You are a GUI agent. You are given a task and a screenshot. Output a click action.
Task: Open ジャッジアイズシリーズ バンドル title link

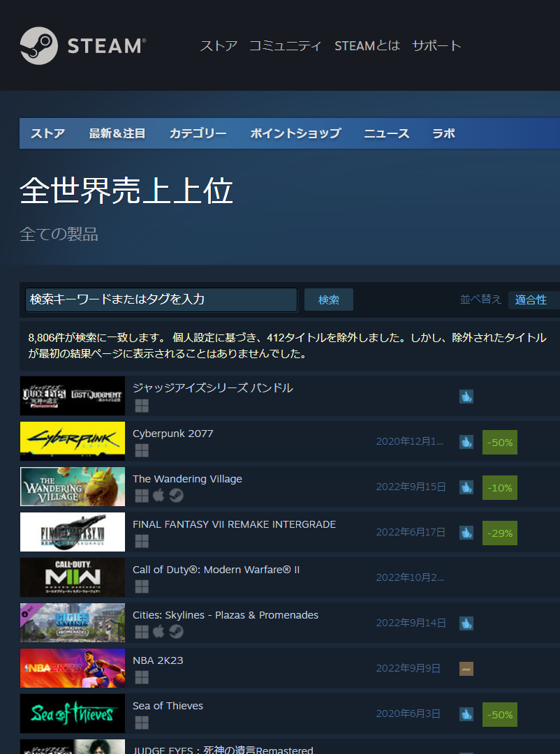tap(213, 388)
